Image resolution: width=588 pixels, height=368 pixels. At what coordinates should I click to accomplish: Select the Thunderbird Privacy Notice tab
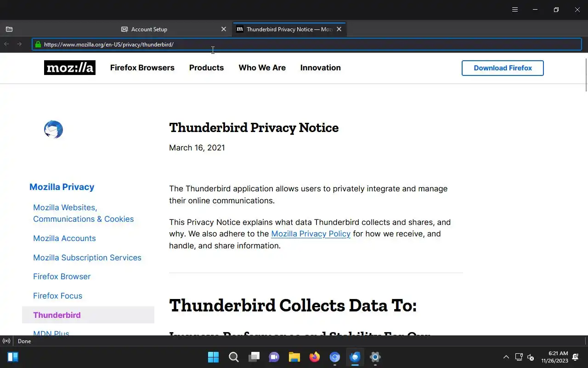[x=289, y=29]
